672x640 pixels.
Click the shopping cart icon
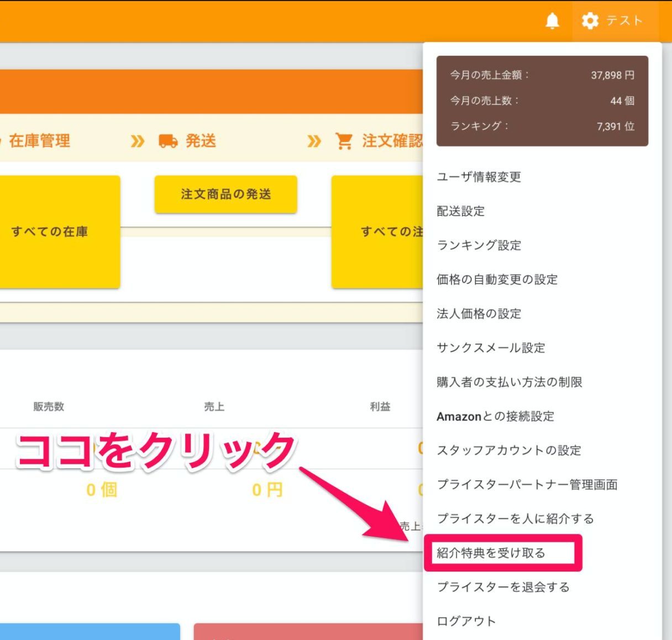click(344, 141)
